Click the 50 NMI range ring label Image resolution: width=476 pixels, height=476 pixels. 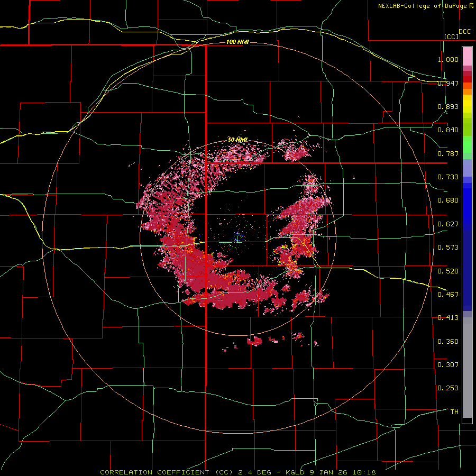pyautogui.click(x=237, y=140)
